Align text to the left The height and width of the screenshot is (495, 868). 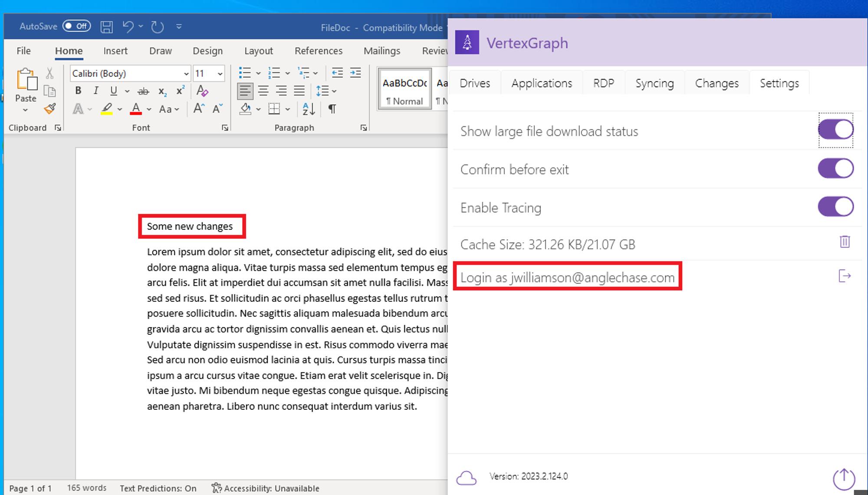tap(245, 91)
